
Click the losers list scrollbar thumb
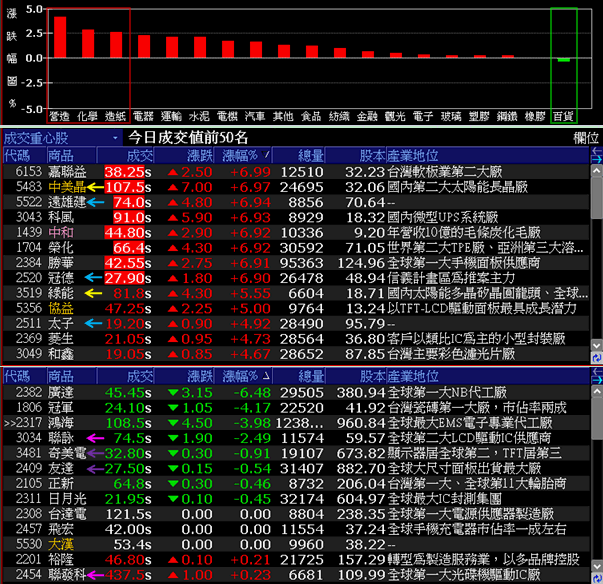[x=596, y=418]
